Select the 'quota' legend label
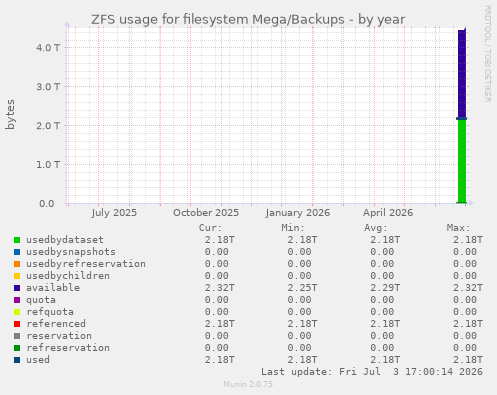Image resolution: width=497 pixels, height=395 pixels. [41, 300]
